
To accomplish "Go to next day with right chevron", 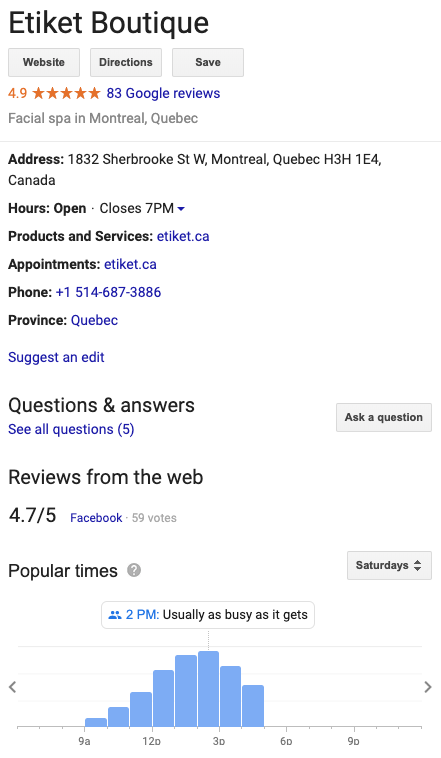I will pyautogui.click(x=428, y=686).
